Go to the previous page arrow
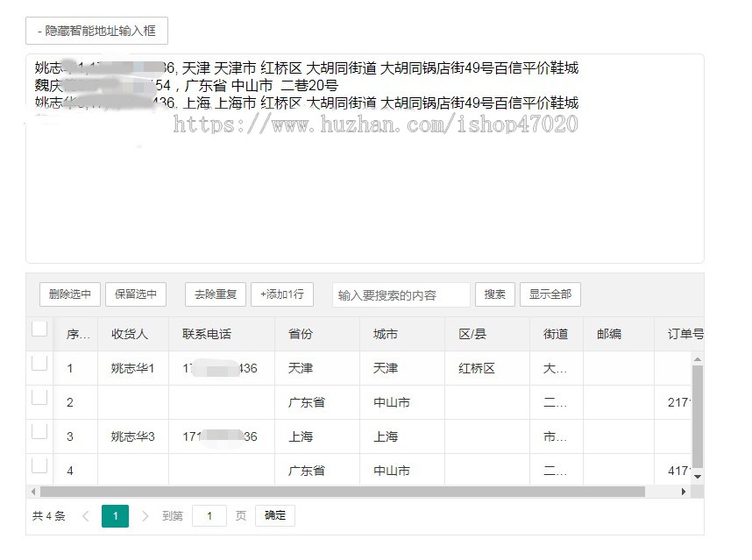Image resolution: width=752 pixels, height=560 pixels. [86, 516]
